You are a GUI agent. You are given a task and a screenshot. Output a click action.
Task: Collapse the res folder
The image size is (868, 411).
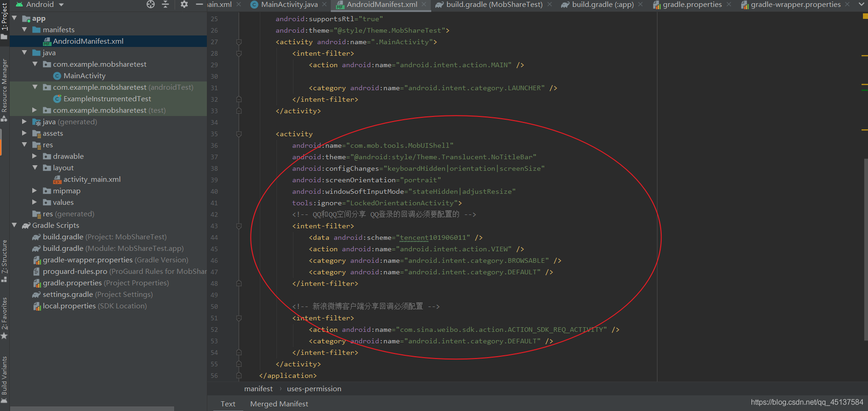pyautogui.click(x=24, y=145)
